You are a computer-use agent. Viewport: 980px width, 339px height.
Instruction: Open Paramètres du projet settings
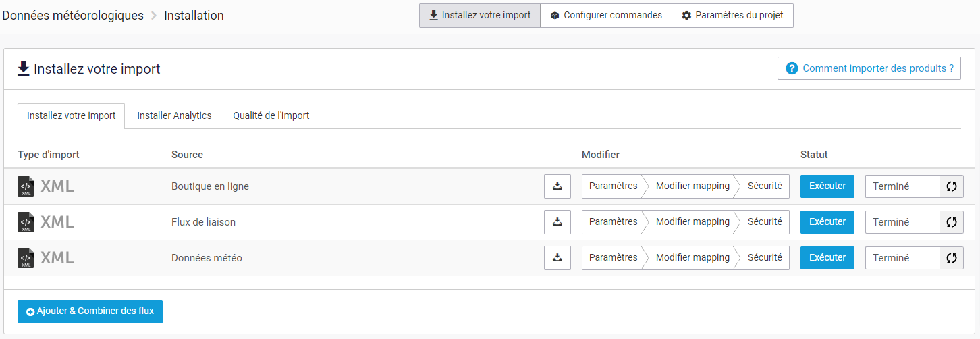[732, 16]
